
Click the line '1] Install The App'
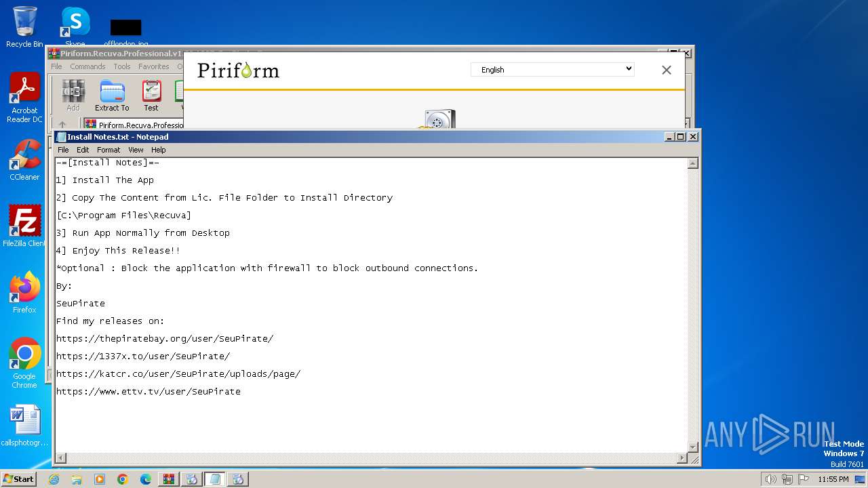coord(105,180)
